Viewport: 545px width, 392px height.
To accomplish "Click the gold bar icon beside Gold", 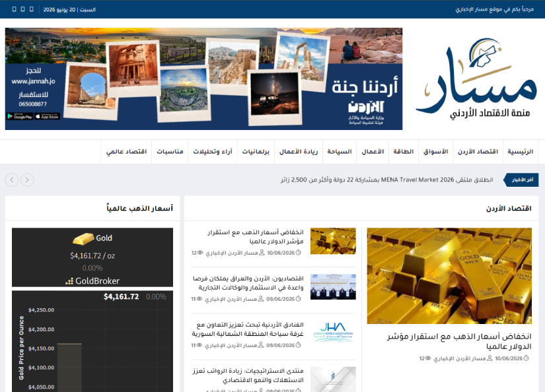I will [83, 238].
